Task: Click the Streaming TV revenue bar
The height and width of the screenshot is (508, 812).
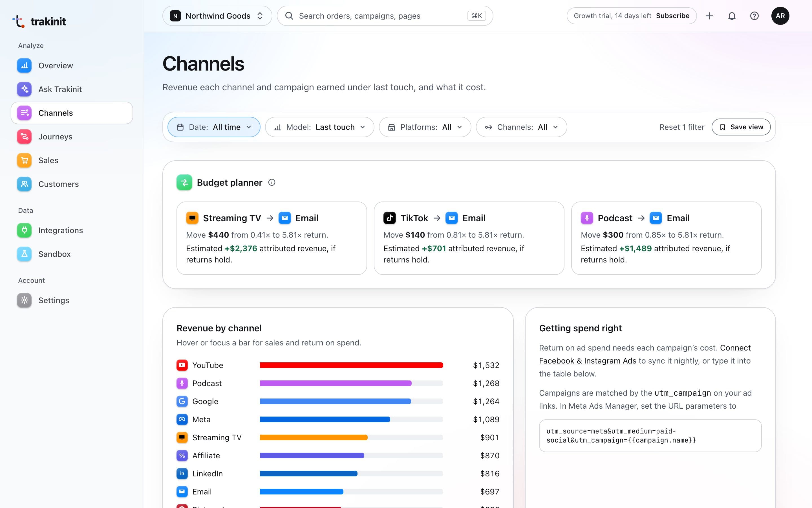Action: point(314,437)
